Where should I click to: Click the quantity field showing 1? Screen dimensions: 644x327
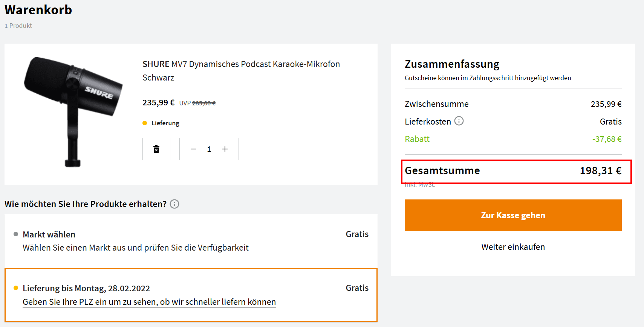pyautogui.click(x=209, y=149)
